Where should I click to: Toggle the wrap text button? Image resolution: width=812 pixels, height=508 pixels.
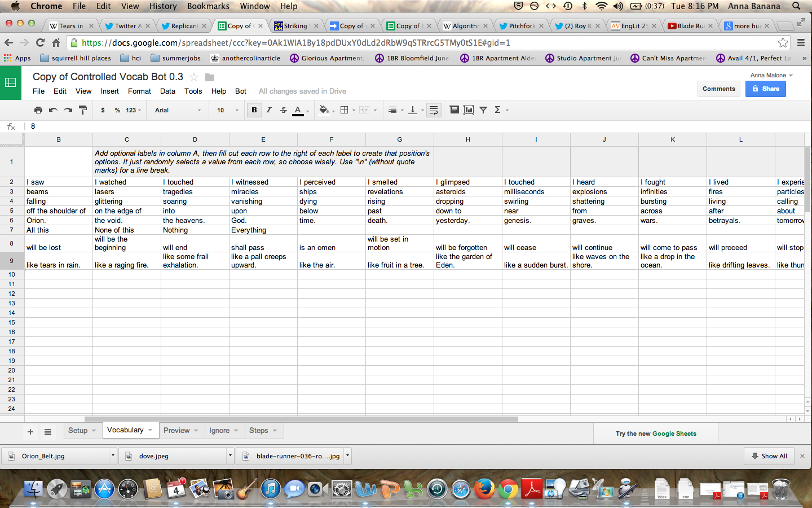click(x=434, y=110)
